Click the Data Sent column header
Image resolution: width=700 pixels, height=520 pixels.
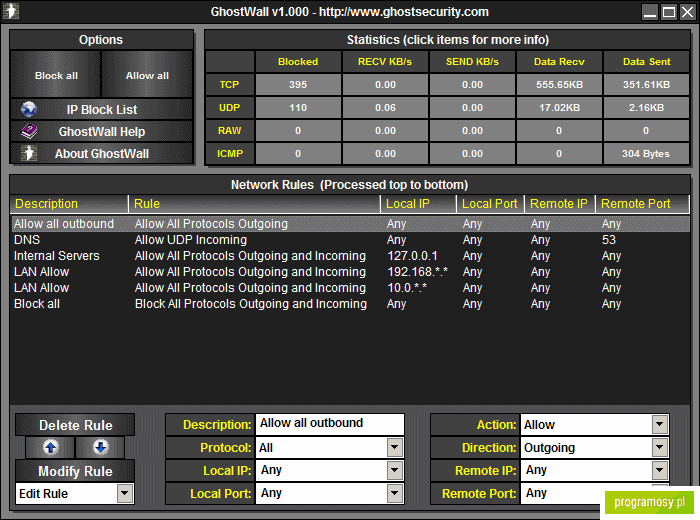point(646,62)
